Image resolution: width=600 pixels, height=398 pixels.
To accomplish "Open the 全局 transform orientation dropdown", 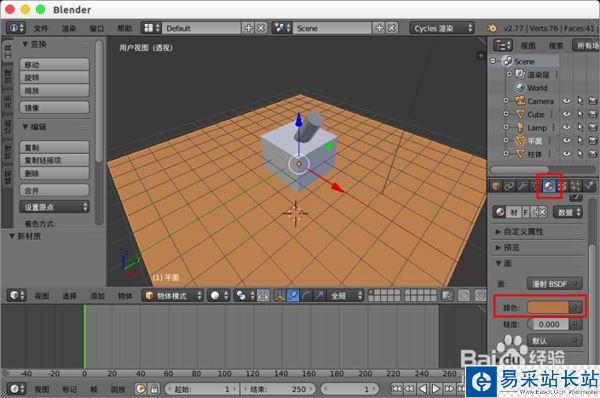I will [346, 295].
